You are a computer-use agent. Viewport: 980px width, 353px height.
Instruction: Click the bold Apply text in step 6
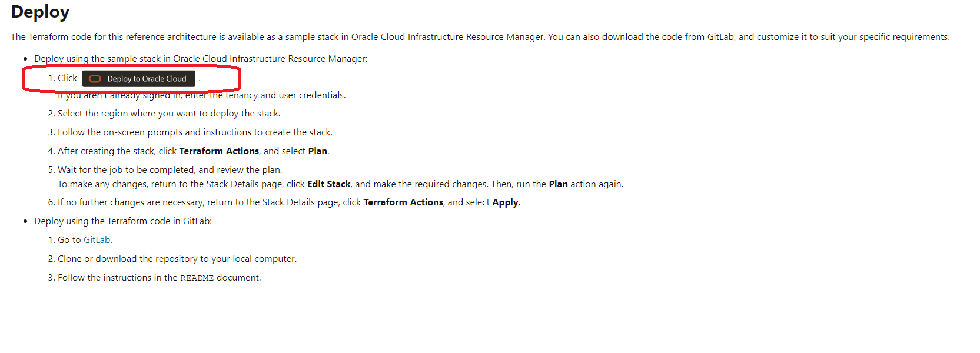[x=505, y=202]
